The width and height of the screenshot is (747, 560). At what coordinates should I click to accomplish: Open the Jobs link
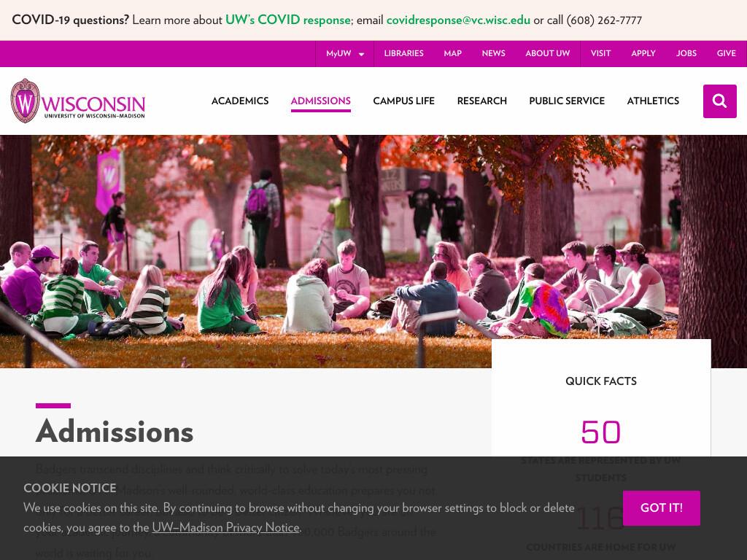686,53
